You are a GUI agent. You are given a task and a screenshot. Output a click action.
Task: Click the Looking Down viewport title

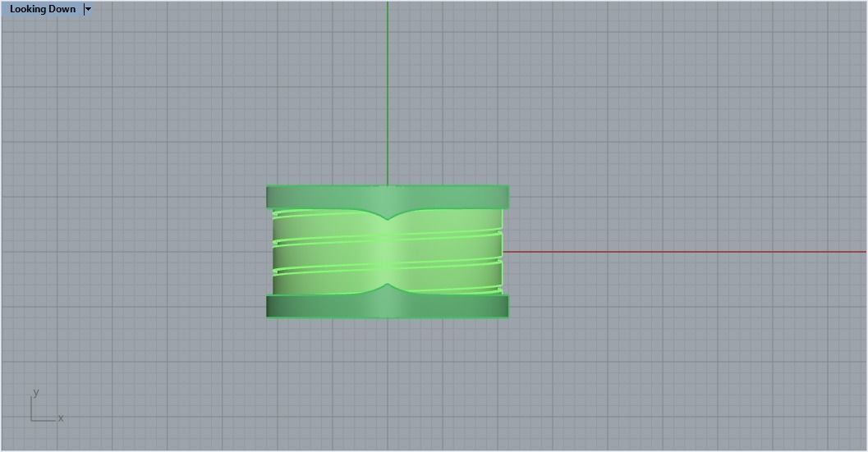(x=43, y=9)
